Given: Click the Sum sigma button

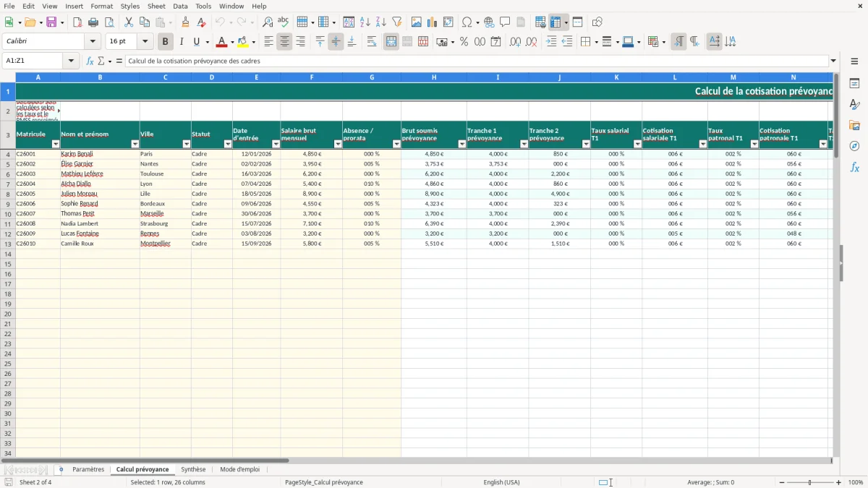Looking at the screenshot, I should point(101,61).
